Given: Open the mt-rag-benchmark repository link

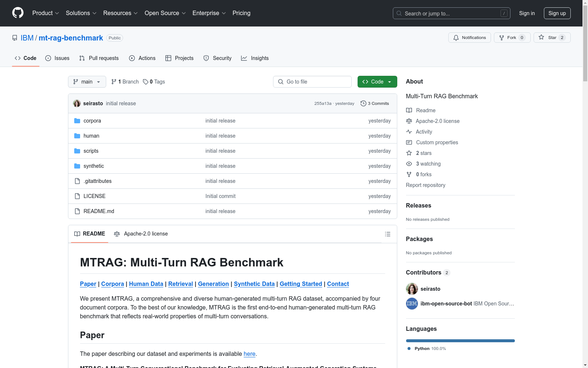Looking at the screenshot, I should click(x=71, y=38).
